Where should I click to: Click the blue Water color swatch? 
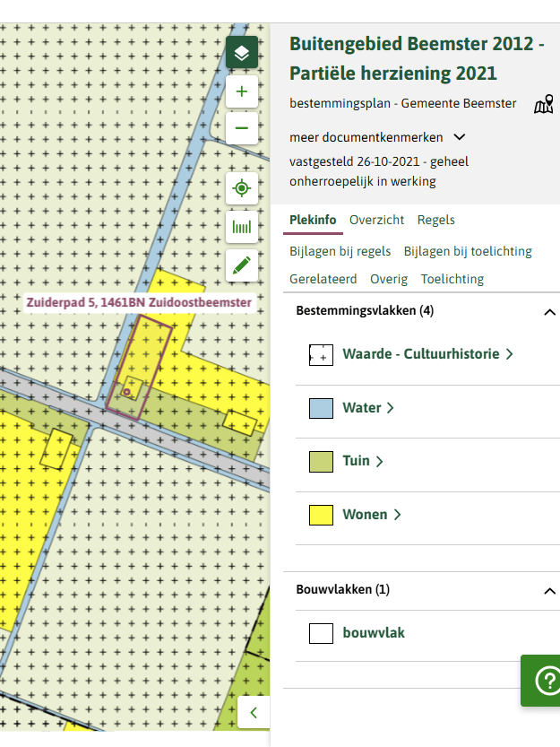coord(321,409)
